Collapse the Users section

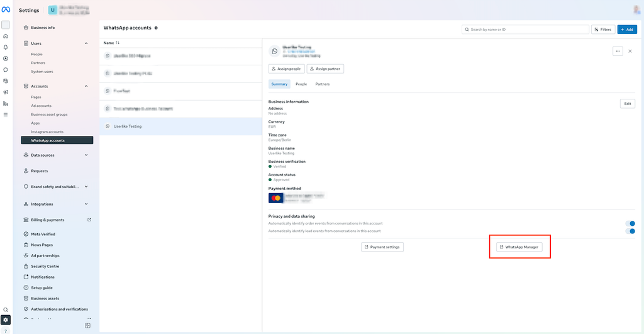86,43
